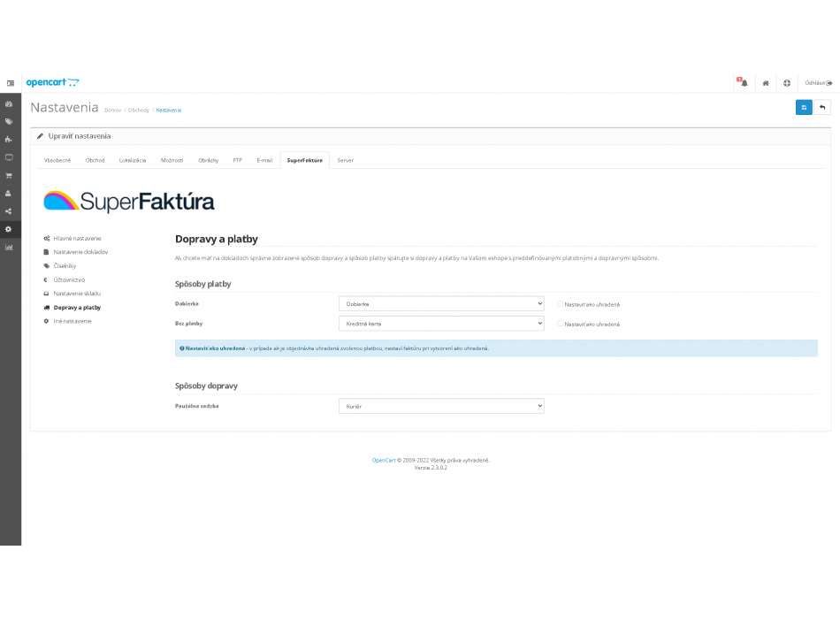Open Hlavné nastavenie section

coord(73,239)
